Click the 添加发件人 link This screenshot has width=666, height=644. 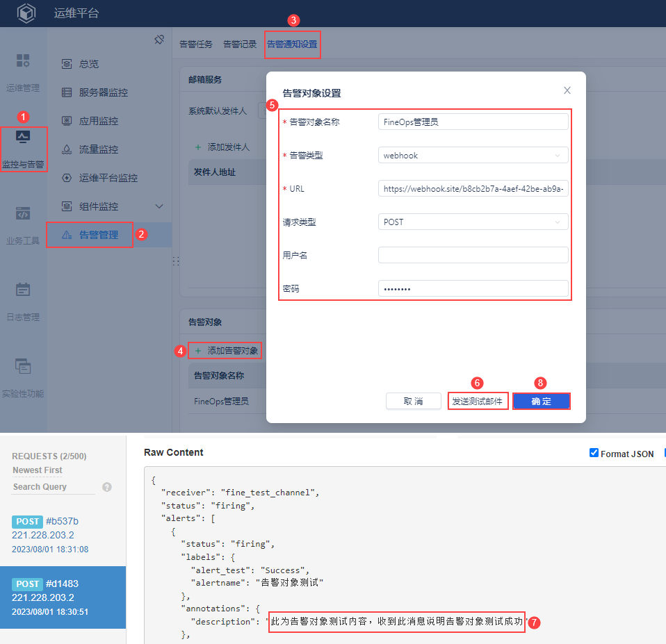tap(229, 147)
